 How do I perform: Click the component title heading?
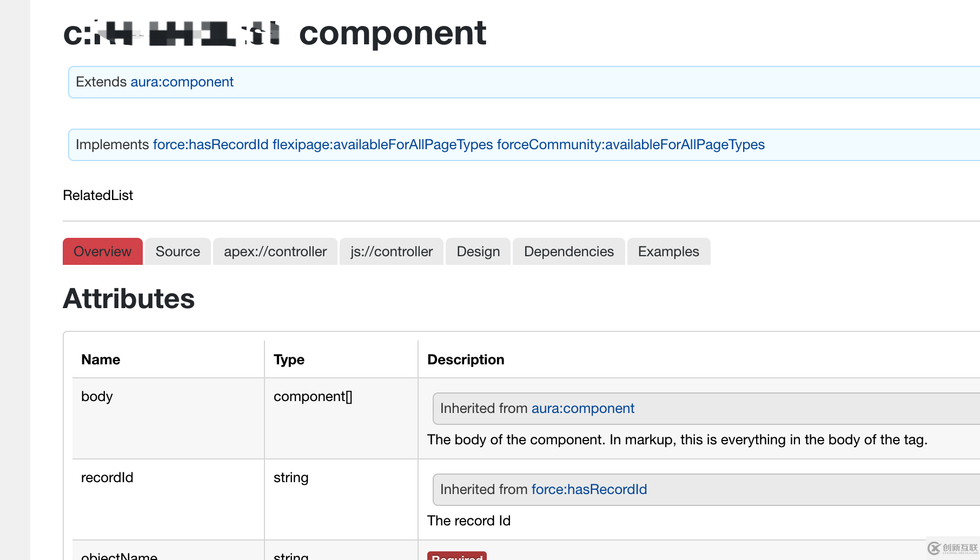click(x=275, y=33)
